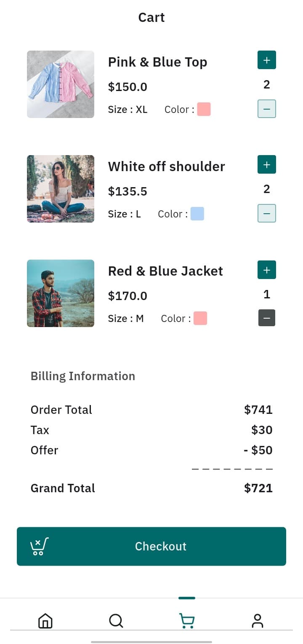
Task: Tap the pink color swatch of Pink & Blue Top
Action: (x=204, y=109)
